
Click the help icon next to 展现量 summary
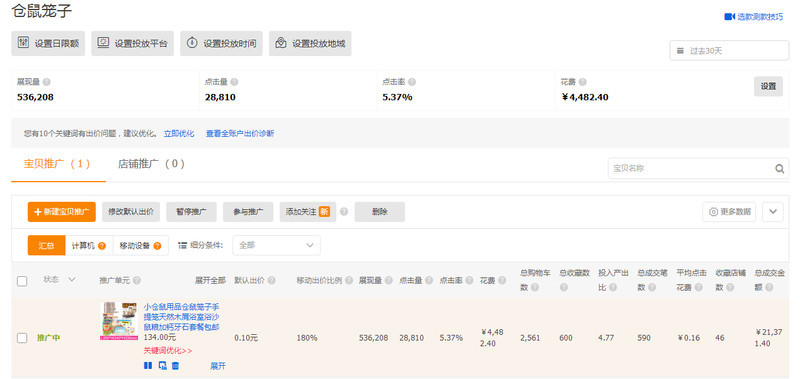[x=46, y=82]
